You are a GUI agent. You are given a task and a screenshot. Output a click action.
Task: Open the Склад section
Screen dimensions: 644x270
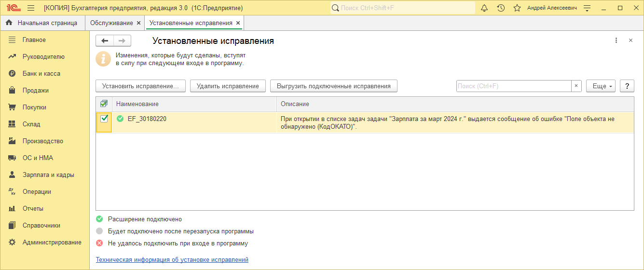tap(44, 124)
